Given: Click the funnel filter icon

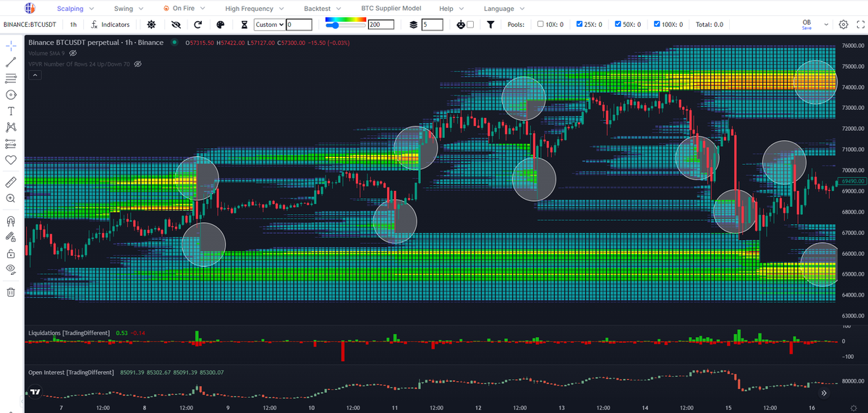Looking at the screenshot, I should tap(490, 25).
